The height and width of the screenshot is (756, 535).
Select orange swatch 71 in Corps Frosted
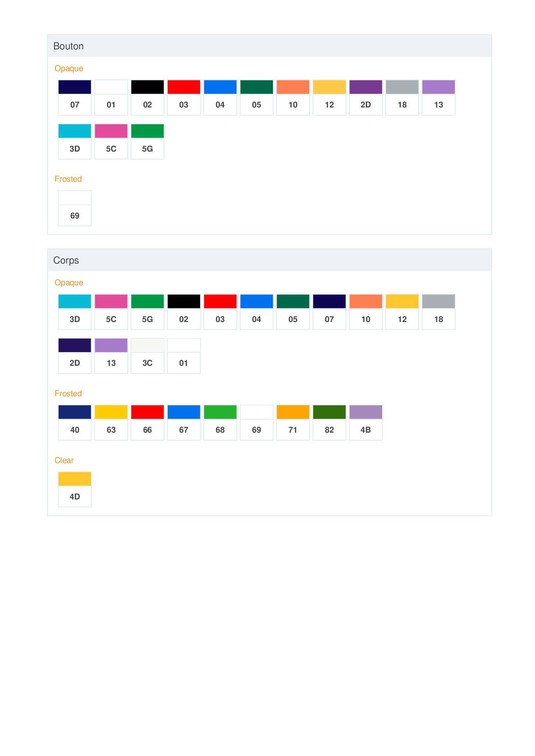point(293,422)
